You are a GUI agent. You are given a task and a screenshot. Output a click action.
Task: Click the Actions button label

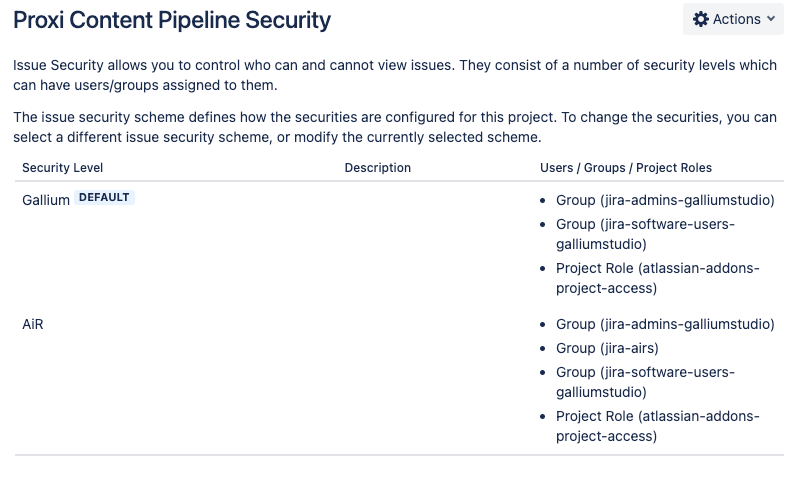[737, 20]
